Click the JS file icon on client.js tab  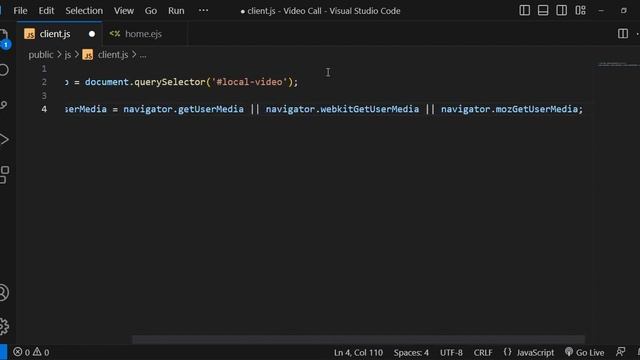click(29, 34)
